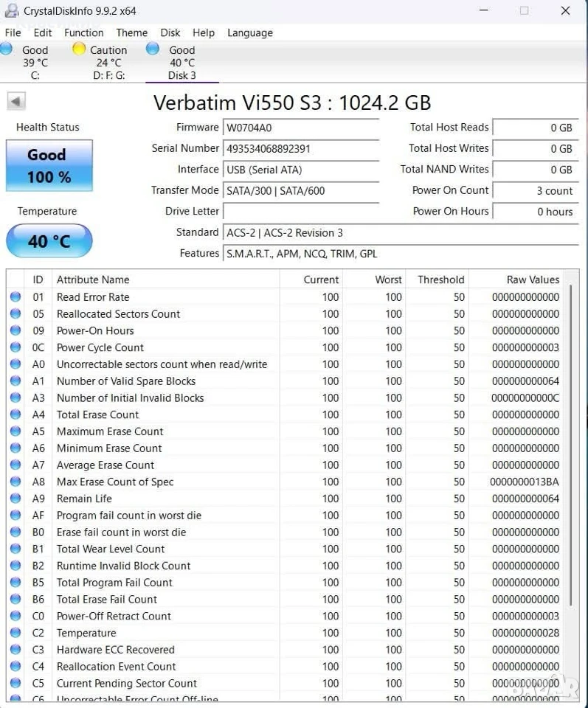The width and height of the screenshot is (588, 708).
Task: Open the Edit menu
Action: 43,32
